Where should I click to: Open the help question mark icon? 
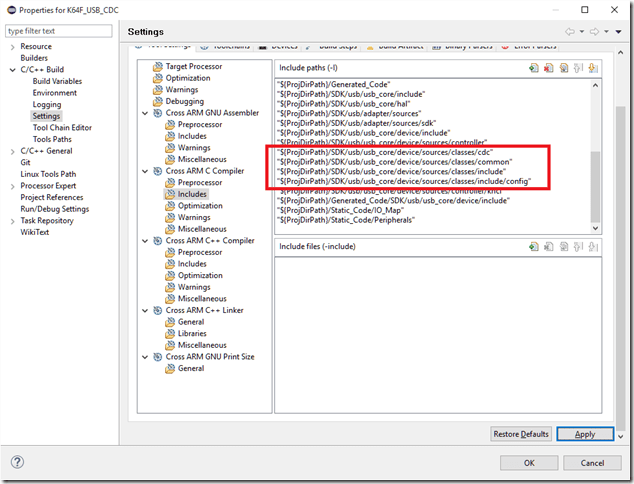[17, 462]
